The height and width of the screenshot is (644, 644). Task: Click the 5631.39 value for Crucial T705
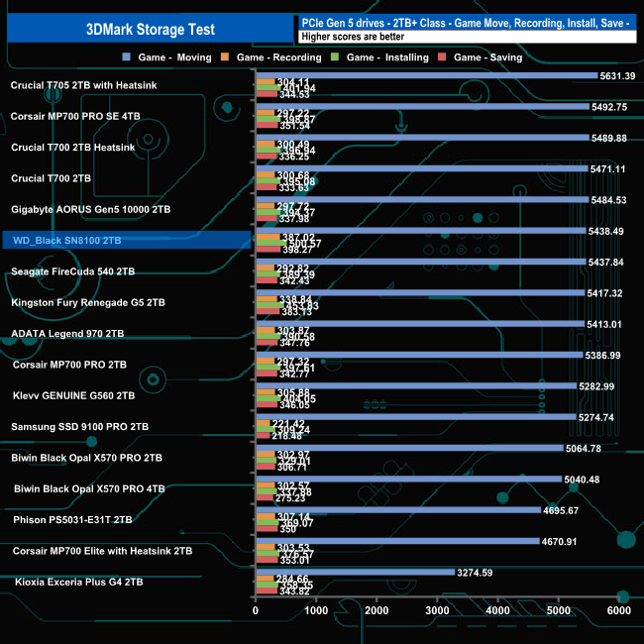point(617,76)
